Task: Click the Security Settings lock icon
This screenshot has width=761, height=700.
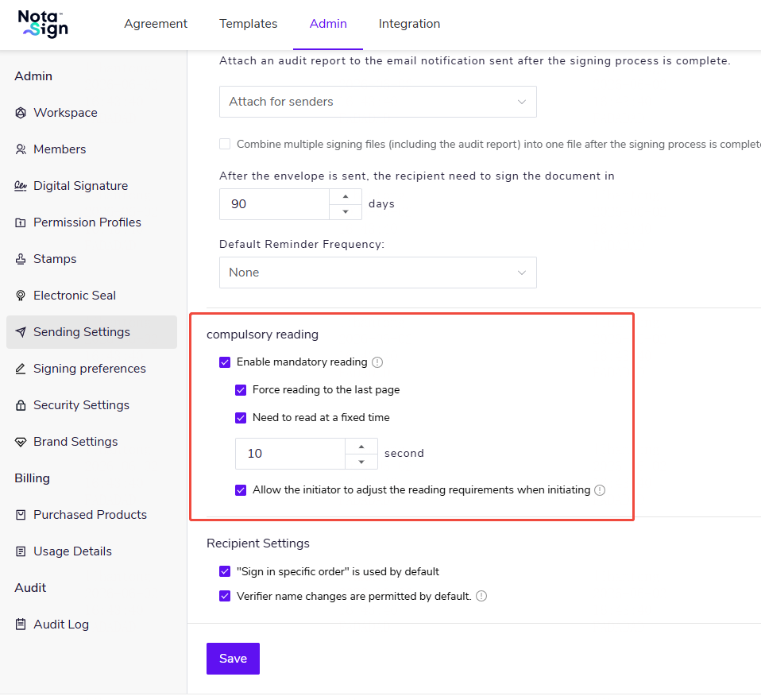Action: (x=21, y=405)
